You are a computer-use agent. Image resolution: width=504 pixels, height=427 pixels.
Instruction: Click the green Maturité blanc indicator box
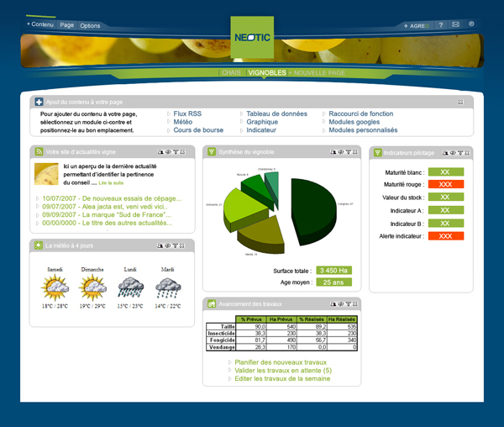(x=446, y=172)
